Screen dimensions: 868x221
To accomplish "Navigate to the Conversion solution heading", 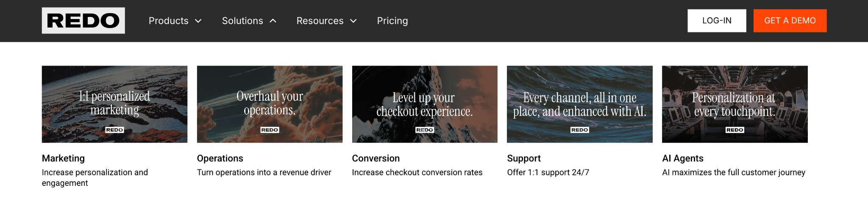I will click(376, 158).
